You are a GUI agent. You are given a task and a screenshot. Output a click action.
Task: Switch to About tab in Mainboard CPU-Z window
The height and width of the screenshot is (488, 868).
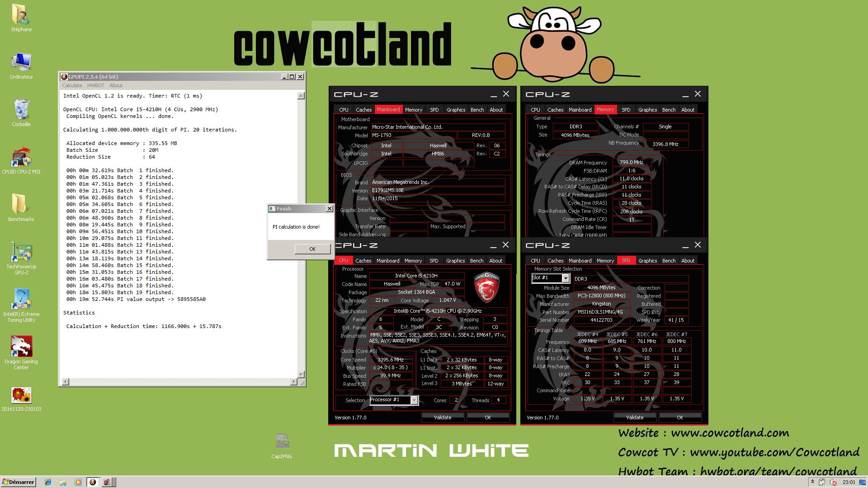496,110
